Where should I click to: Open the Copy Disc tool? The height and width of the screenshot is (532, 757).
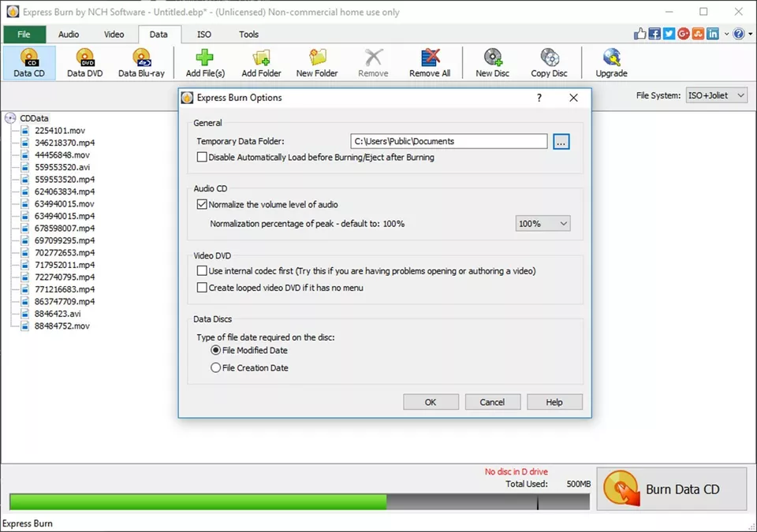point(549,61)
